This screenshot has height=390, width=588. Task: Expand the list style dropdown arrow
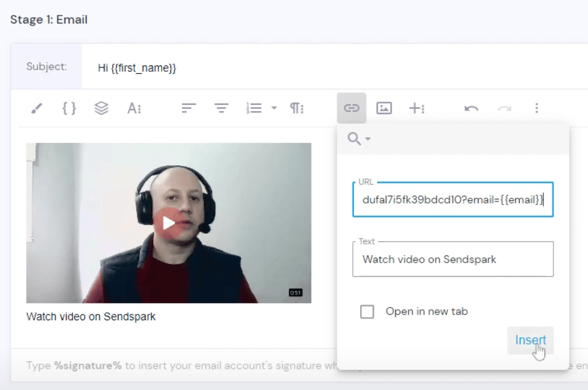click(274, 108)
